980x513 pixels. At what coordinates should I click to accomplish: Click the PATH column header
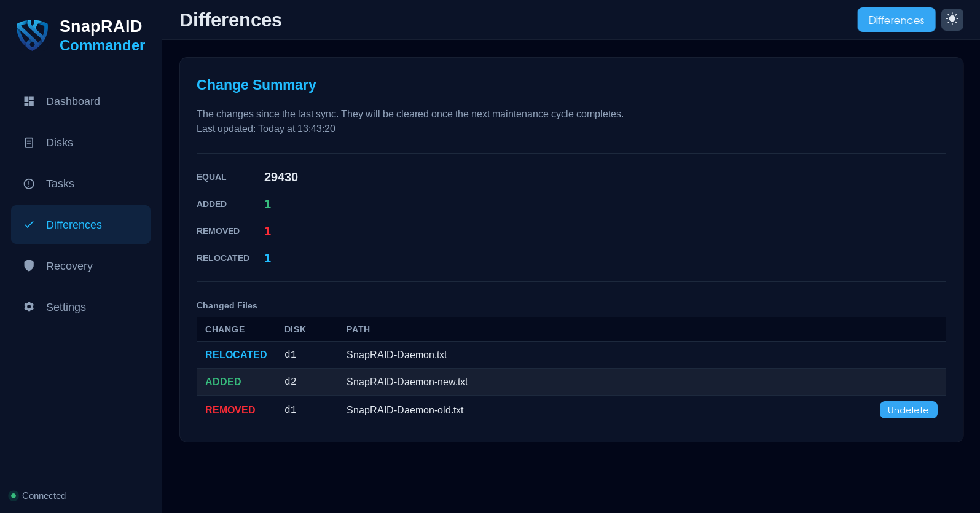[358, 329]
